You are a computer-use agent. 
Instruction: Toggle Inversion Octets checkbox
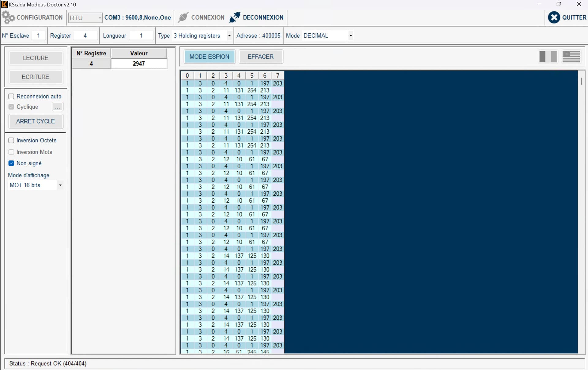[x=11, y=140]
